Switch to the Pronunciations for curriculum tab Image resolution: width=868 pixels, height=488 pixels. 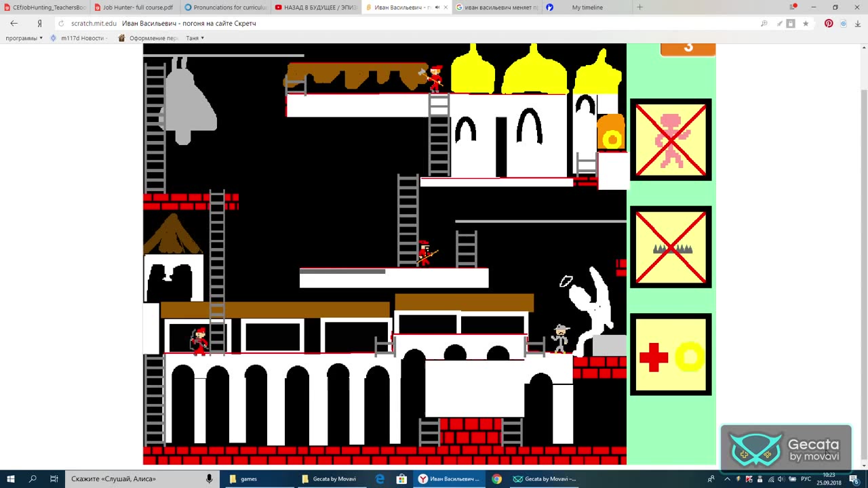pos(225,7)
